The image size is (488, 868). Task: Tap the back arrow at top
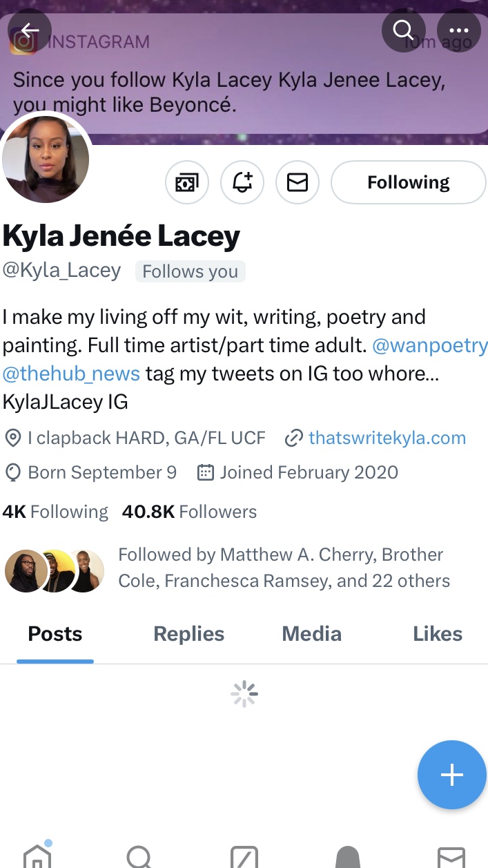29,30
